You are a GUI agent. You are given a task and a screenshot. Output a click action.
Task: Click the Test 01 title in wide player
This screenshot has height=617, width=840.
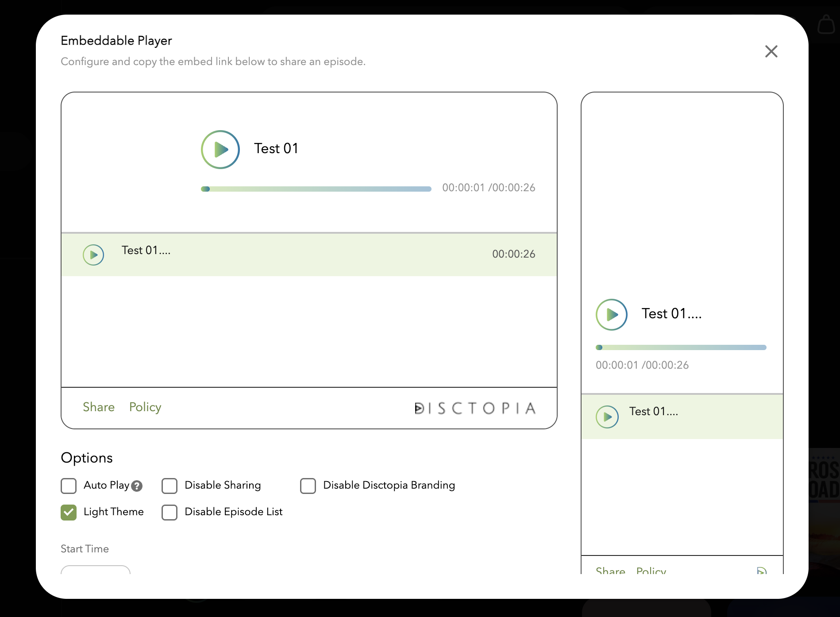click(x=276, y=149)
